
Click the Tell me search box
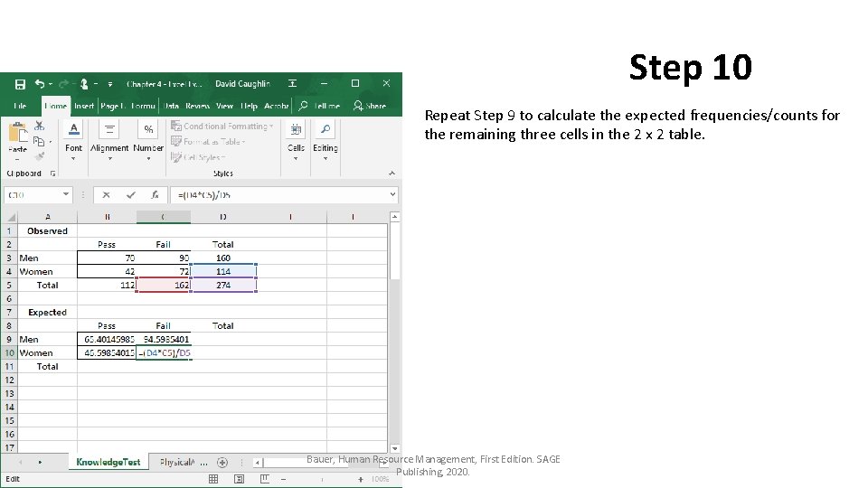[319, 106]
